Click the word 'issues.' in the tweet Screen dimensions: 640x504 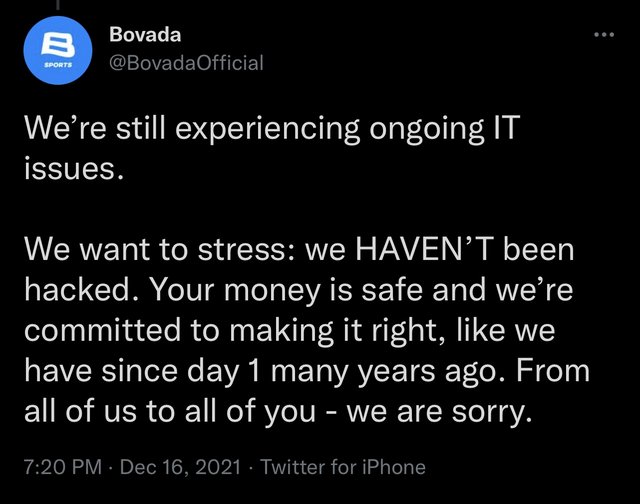coord(73,169)
